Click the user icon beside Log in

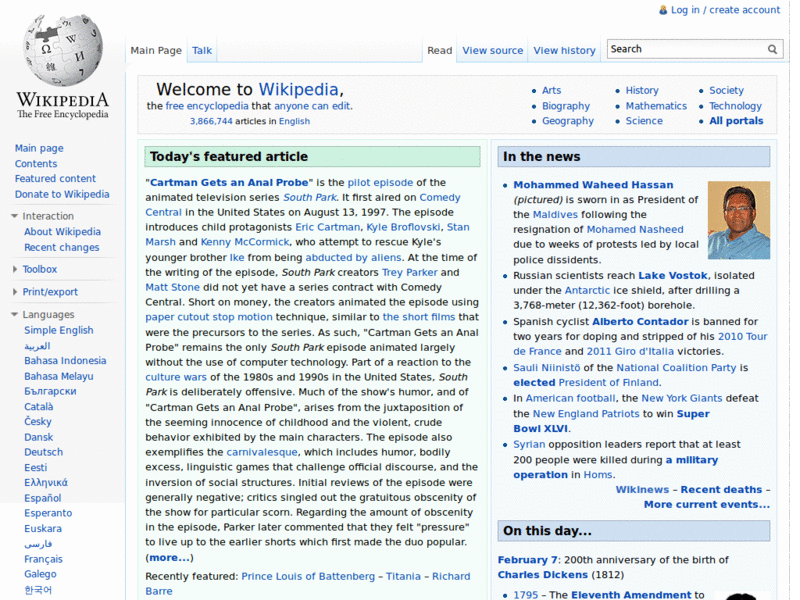click(x=663, y=10)
